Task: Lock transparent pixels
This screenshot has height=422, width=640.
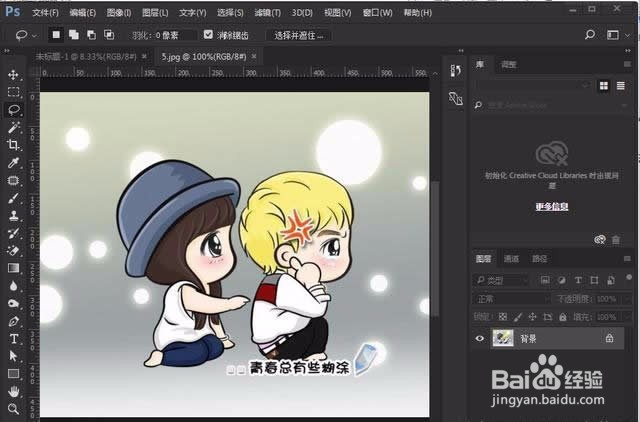Action: coord(503,317)
